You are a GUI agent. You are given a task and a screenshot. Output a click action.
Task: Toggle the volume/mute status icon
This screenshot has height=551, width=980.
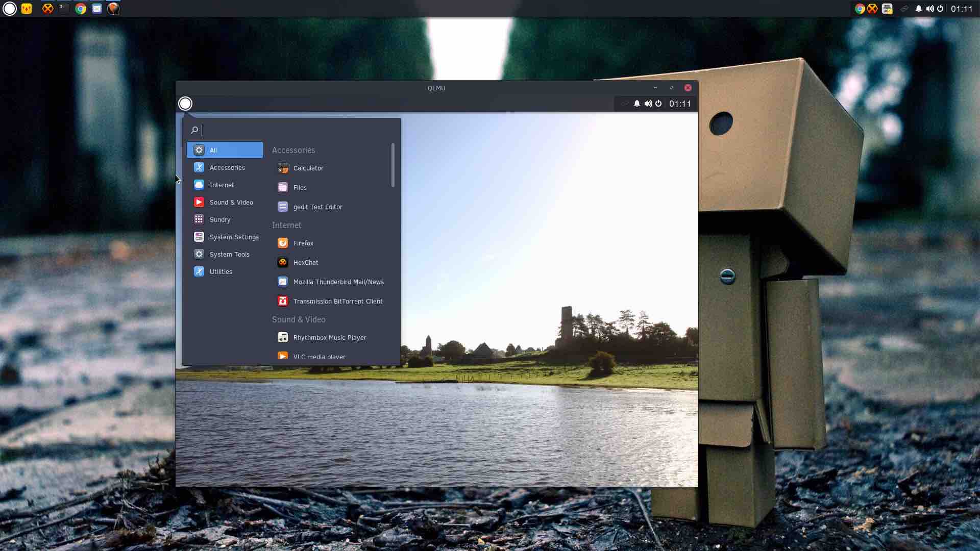[x=648, y=103]
